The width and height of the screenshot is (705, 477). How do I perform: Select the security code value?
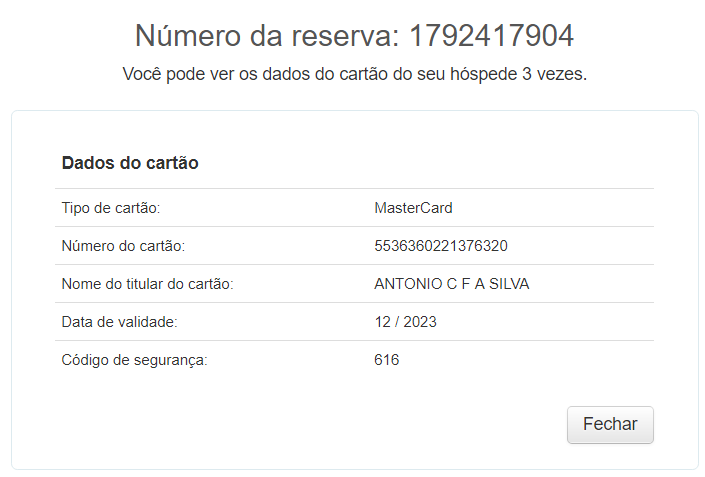[386, 360]
